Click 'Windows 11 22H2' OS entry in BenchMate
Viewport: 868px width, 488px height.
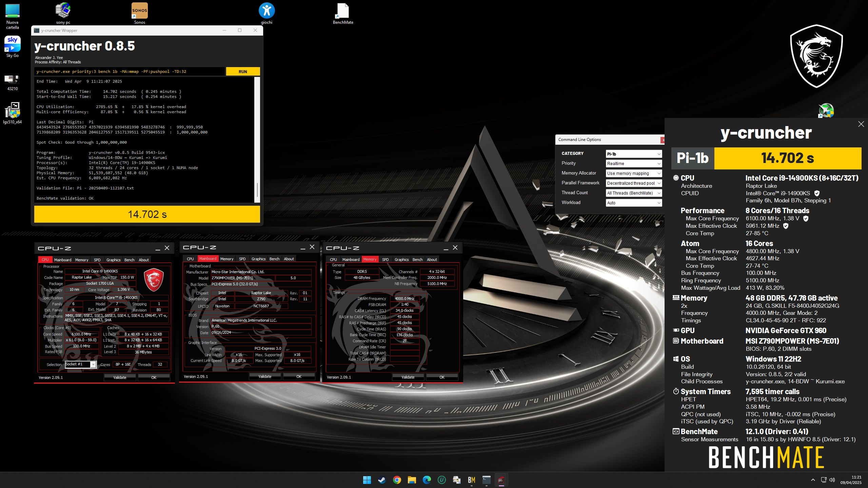click(773, 359)
